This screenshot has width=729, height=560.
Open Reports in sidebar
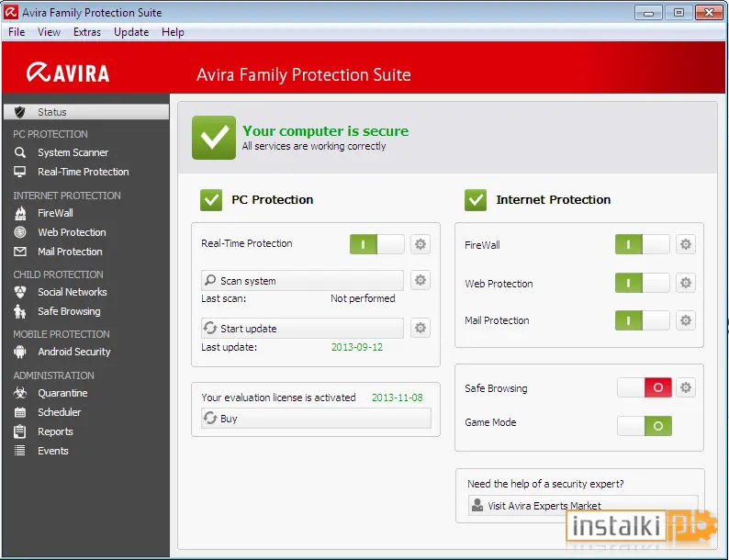tap(55, 431)
